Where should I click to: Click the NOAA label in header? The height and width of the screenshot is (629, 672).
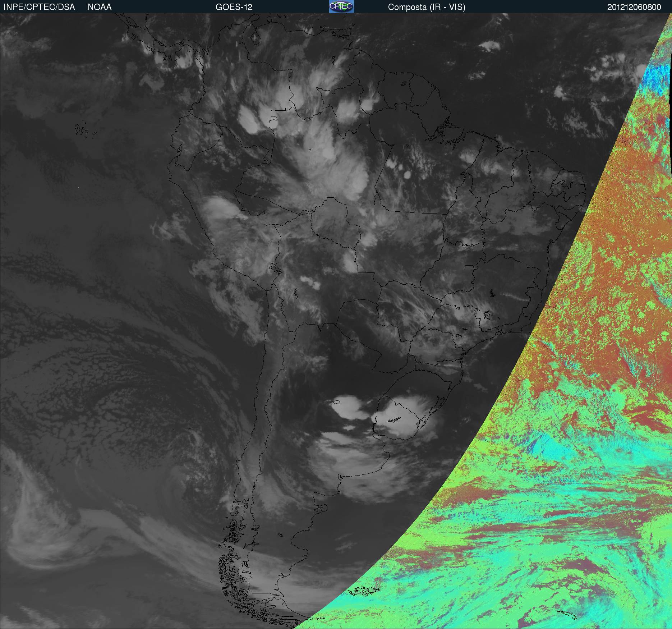(x=100, y=7)
